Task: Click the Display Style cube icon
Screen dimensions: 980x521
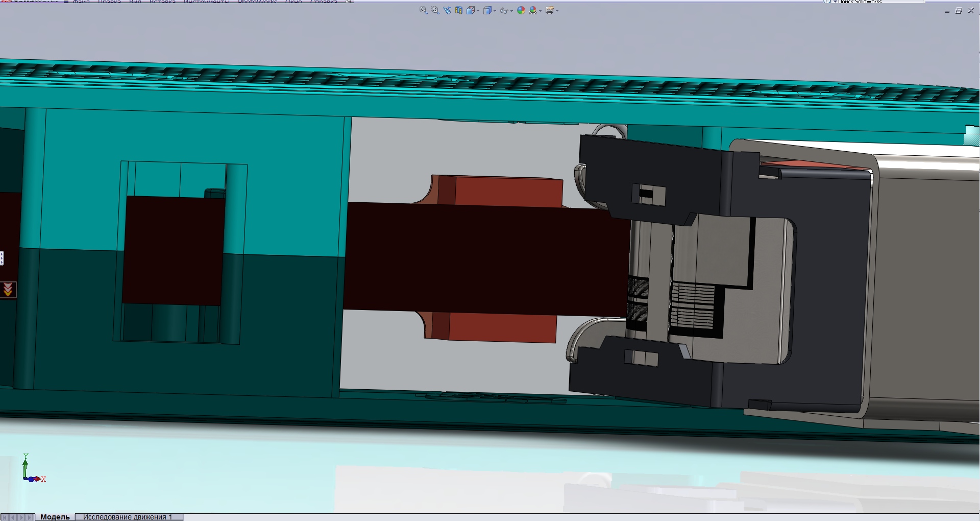Action: point(487,10)
